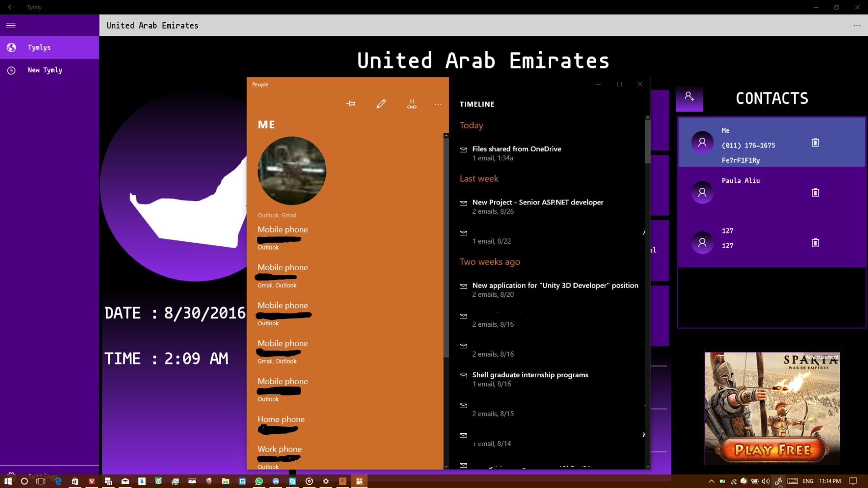
Task: Click the add contact button beside CONTACTS
Action: coord(689,97)
